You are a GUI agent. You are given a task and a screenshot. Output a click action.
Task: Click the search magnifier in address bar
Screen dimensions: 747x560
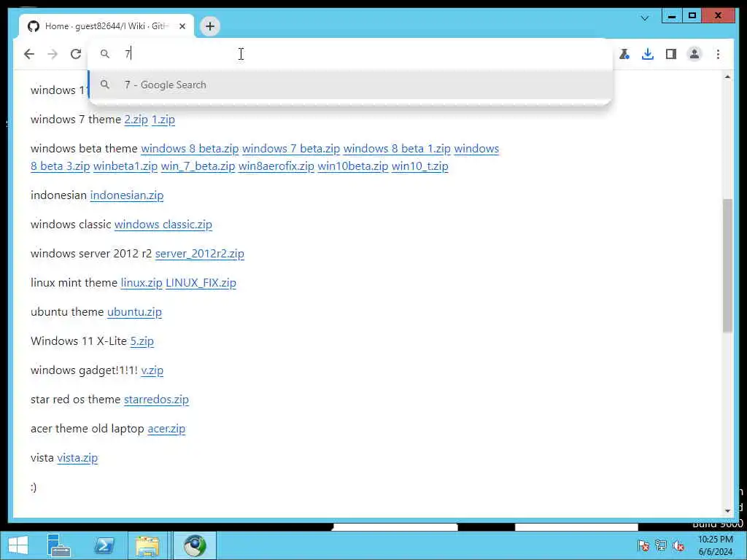[105, 54]
